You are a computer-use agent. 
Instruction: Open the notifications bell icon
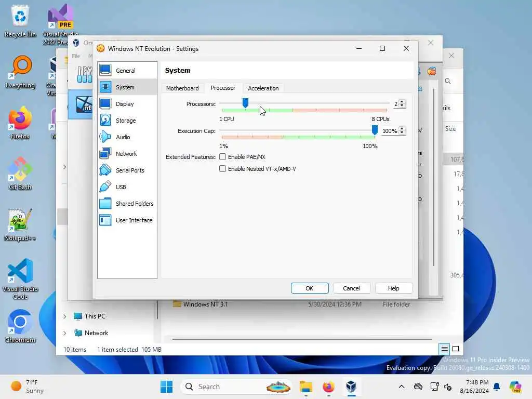[497, 387]
